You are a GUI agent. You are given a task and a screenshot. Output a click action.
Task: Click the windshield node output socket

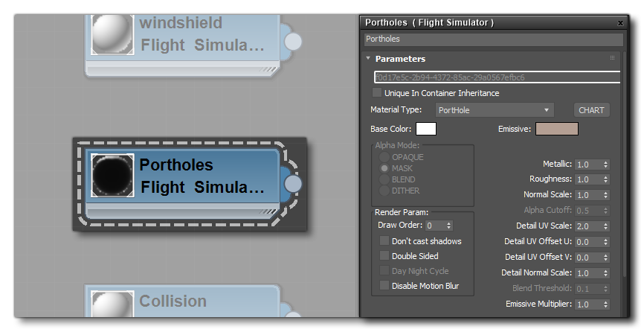[293, 42]
